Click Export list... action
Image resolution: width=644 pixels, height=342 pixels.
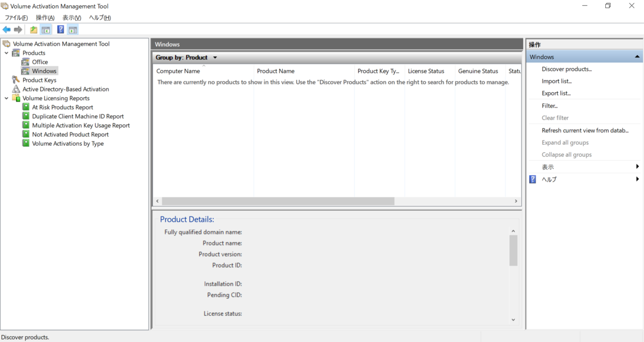[x=556, y=93]
